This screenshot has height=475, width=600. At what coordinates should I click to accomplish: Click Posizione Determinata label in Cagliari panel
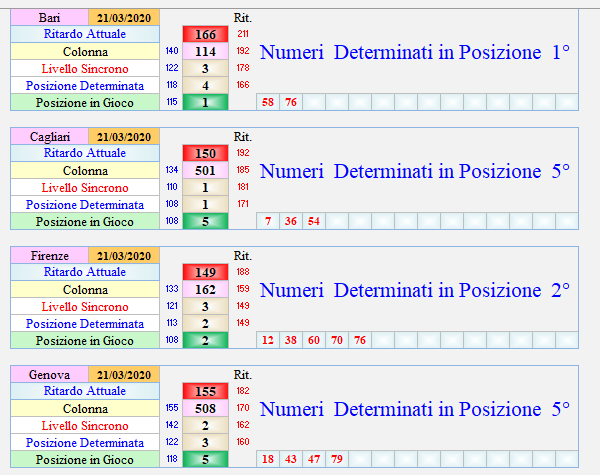[85, 205]
